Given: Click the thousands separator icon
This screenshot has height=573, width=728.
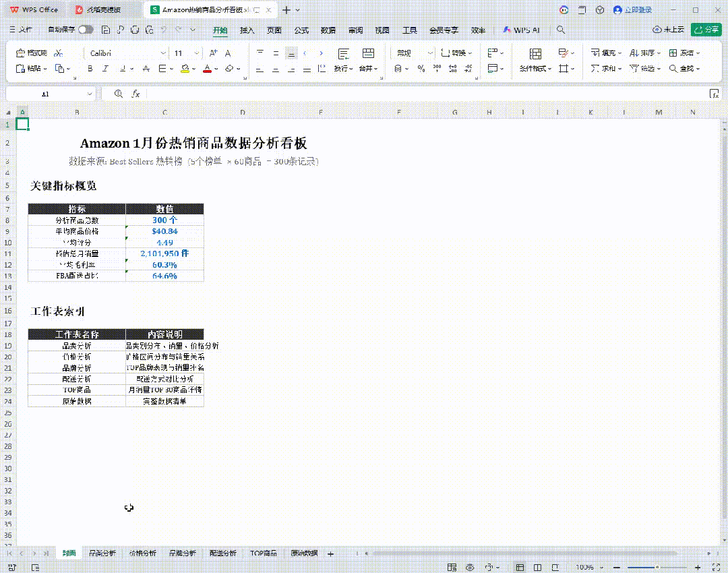Looking at the screenshot, I should (437, 69).
